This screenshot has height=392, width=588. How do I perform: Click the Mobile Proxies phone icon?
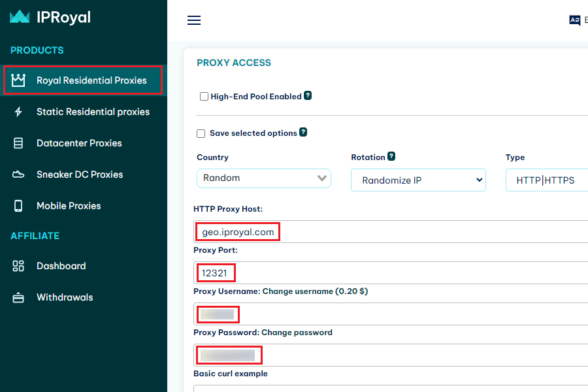(18, 206)
